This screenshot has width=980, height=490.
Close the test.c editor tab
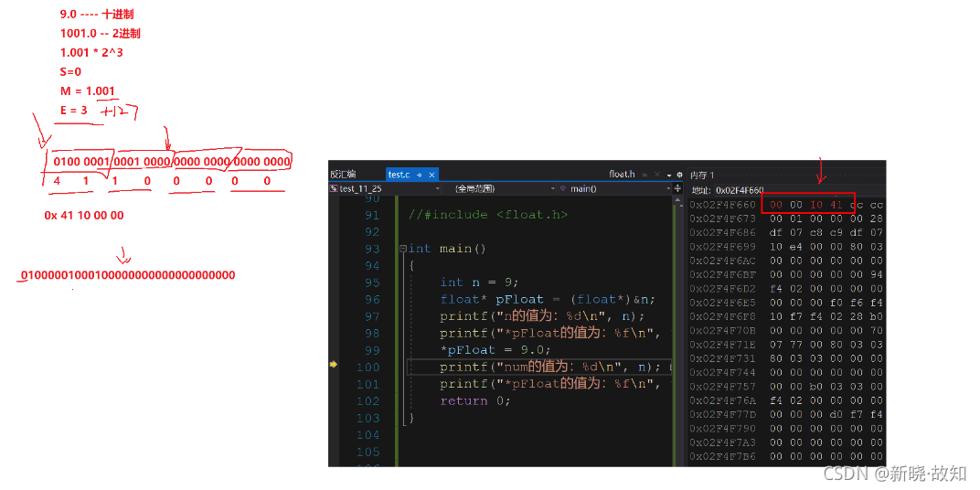pyautogui.click(x=431, y=175)
